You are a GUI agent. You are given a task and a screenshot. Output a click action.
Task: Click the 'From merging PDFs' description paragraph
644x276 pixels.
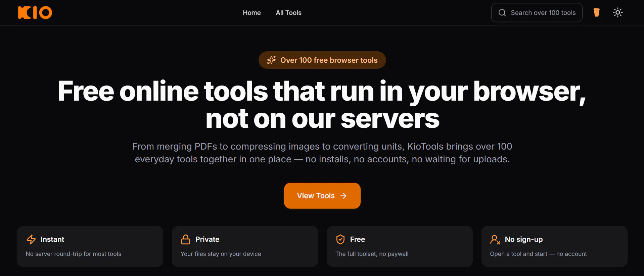pyautogui.click(x=322, y=153)
